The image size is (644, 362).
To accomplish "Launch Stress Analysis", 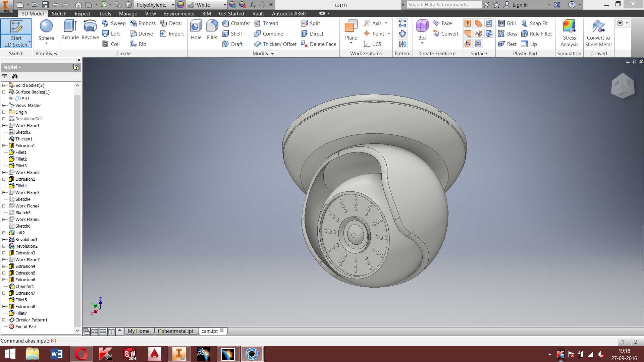I will (569, 34).
